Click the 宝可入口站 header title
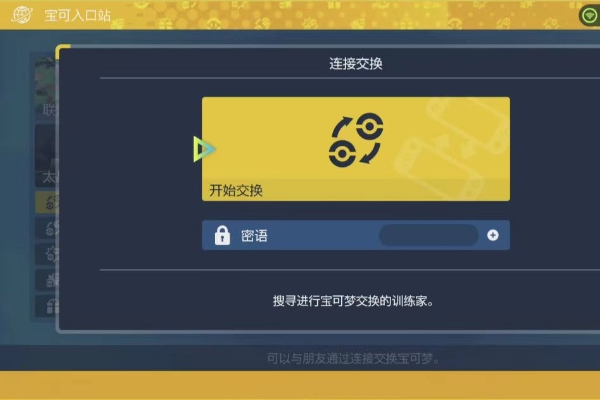 pyautogui.click(x=78, y=15)
